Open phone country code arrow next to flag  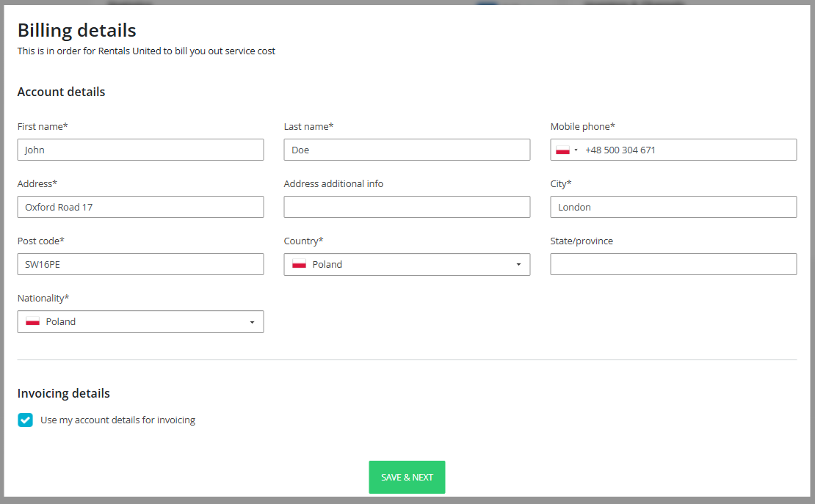(576, 150)
